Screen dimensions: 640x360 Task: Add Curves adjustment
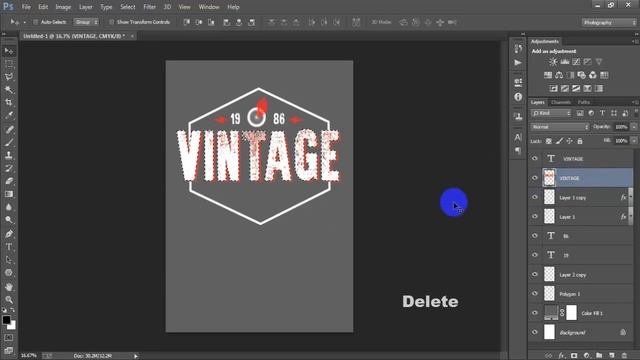coord(576,62)
